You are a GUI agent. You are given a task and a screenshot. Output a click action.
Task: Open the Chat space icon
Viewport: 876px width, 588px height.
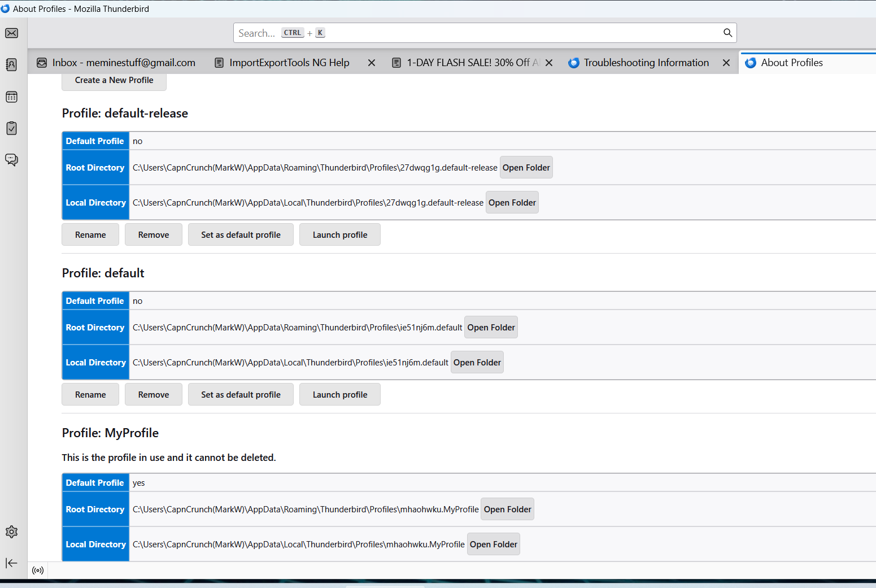pyautogui.click(x=11, y=160)
